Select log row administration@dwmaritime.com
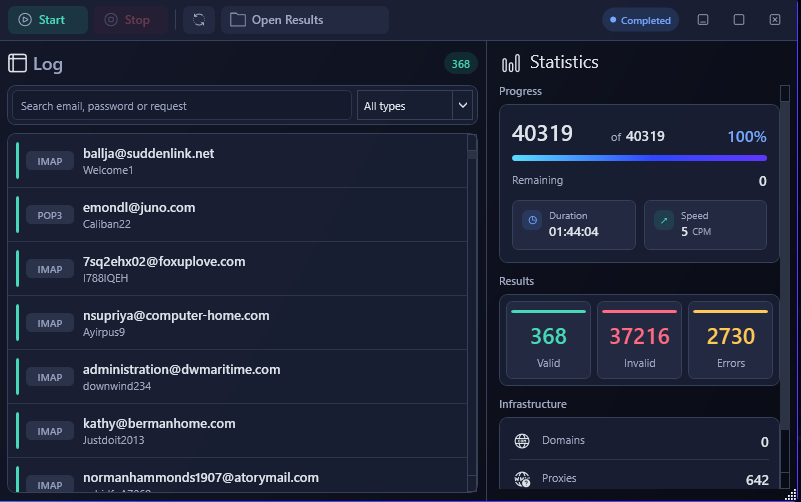Screen dimensions: 801x502 (x=238, y=377)
